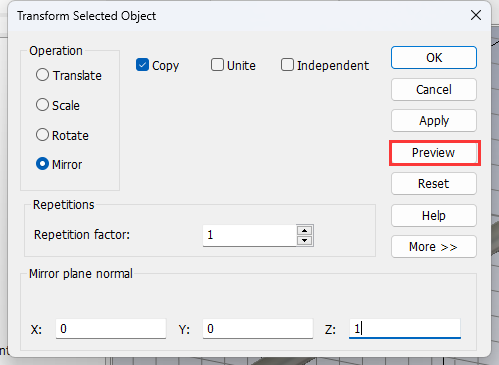
Task: Focus the X mirror normal field
Action: tap(111, 329)
